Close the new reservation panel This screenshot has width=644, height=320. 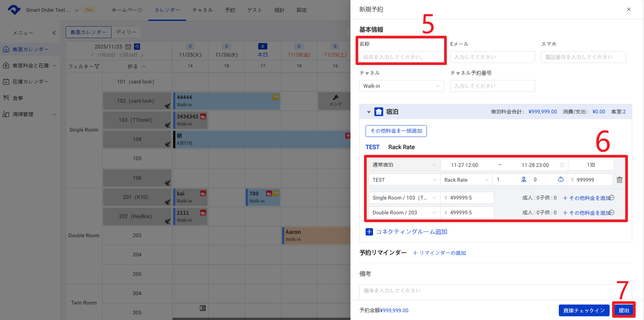coord(629,9)
